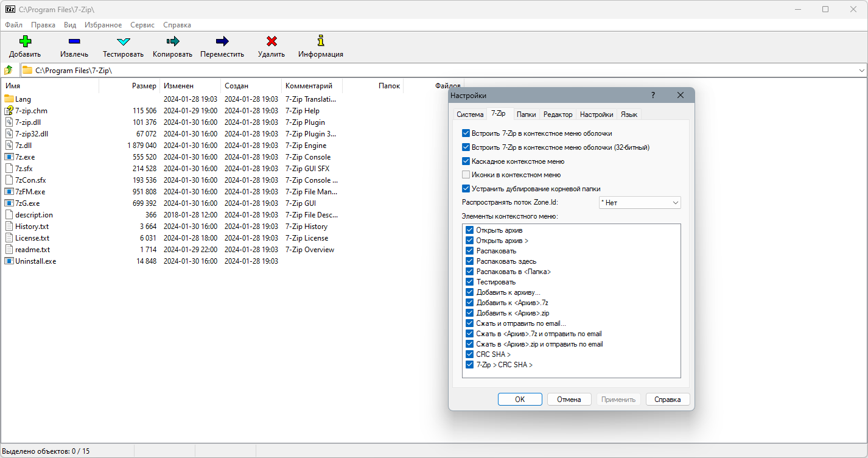Click the Копировать toolbar icon

pos(172,41)
